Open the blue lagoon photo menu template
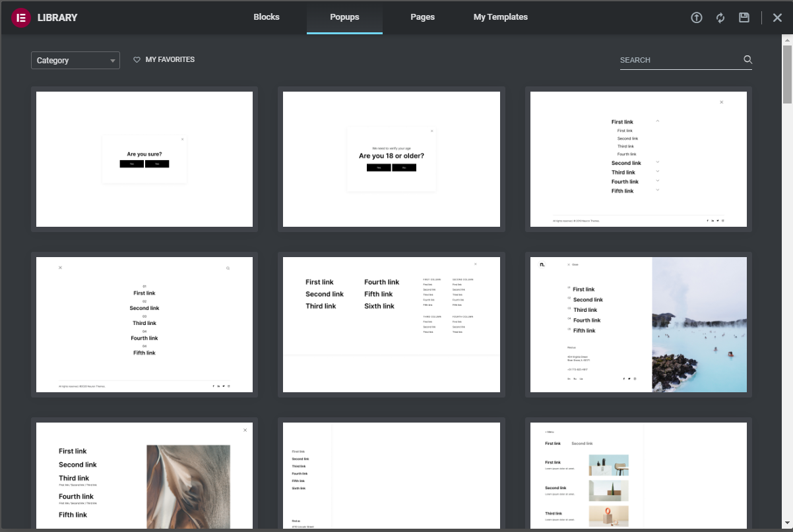 (x=639, y=324)
